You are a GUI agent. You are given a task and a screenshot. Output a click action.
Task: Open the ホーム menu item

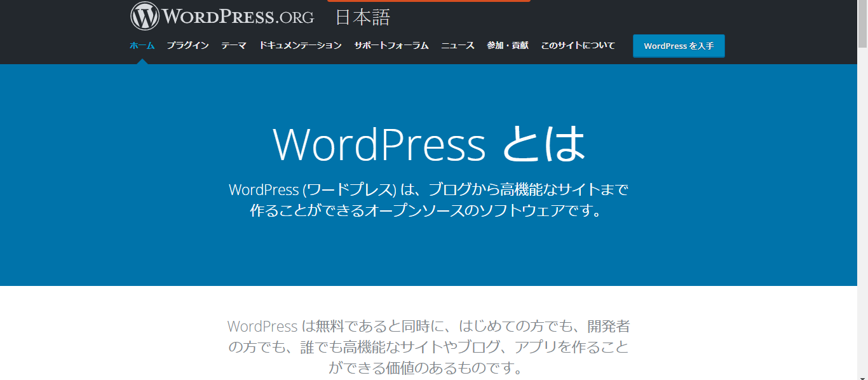point(142,46)
